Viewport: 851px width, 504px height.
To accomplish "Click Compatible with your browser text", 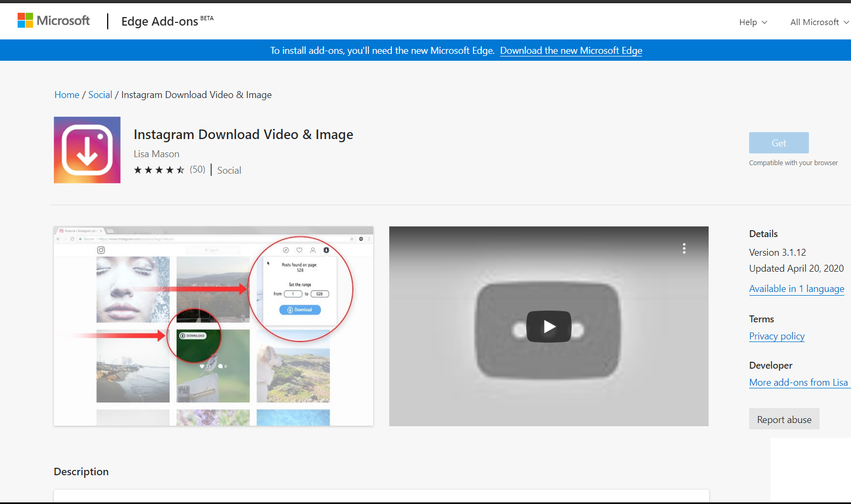I will (793, 163).
